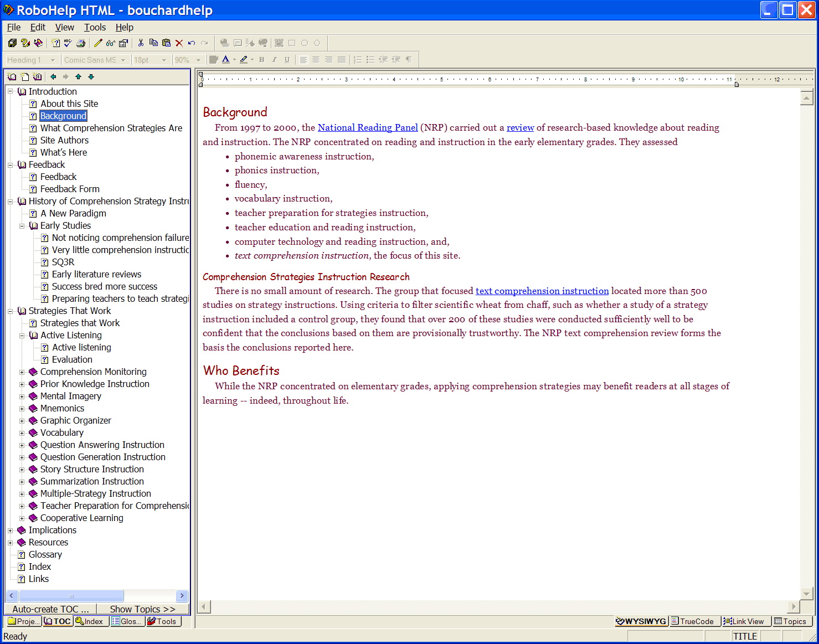Open the Comic Sans MS font dropdown
Screen dimensions: 819x644
click(x=123, y=60)
